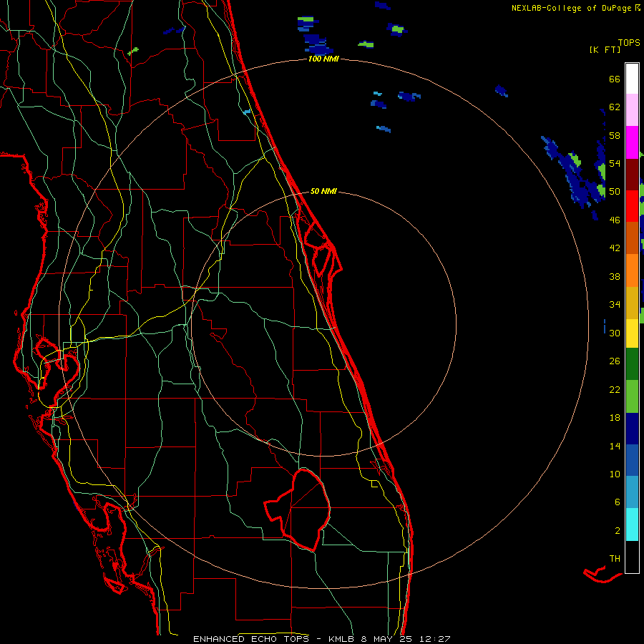644x644 pixels.
Task: Click the 62 legend value
Action: (x=615, y=107)
